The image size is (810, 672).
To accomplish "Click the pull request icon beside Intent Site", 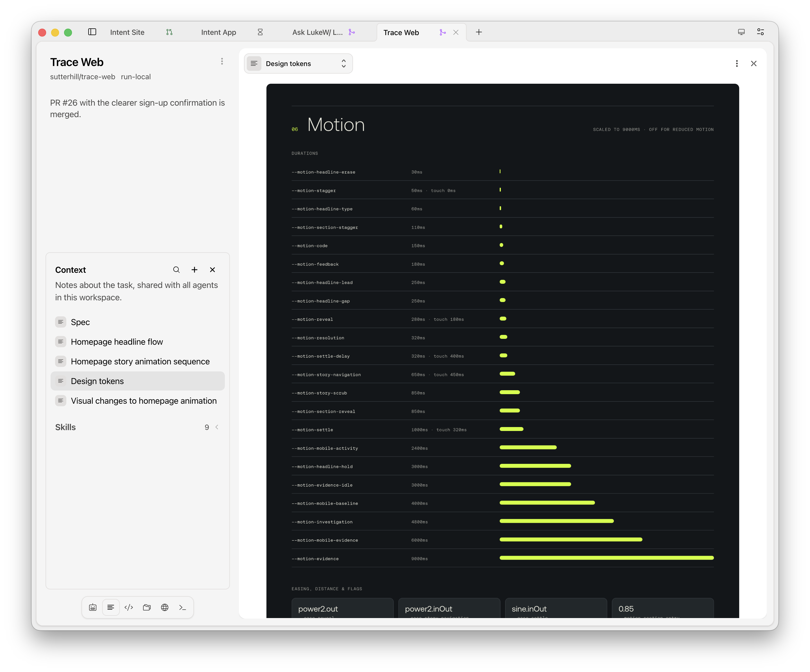I will click(169, 32).
